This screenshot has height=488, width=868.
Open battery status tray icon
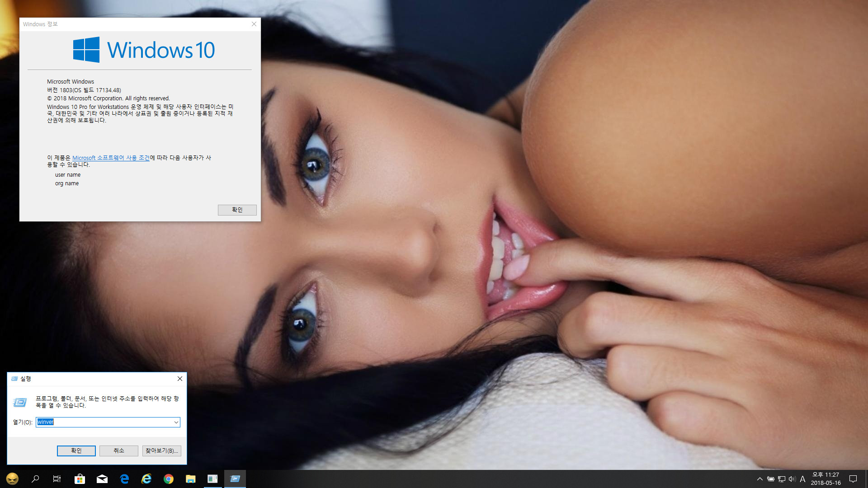771,479
